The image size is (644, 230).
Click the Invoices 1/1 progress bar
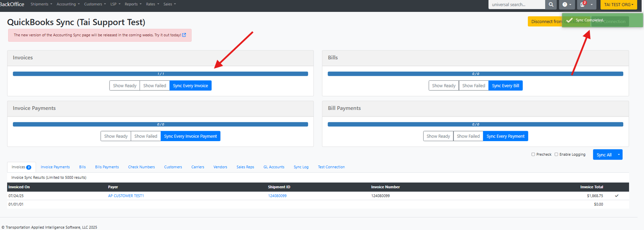(160, 74)
